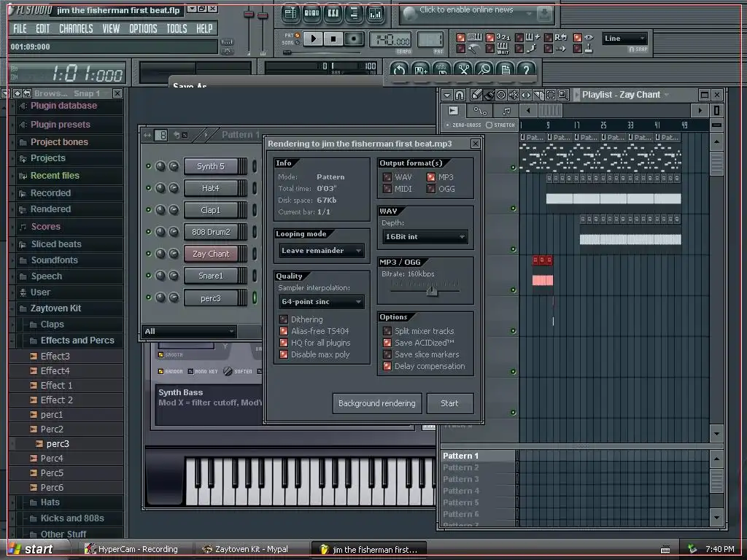Click the question mark help icon

coord(527,70)
